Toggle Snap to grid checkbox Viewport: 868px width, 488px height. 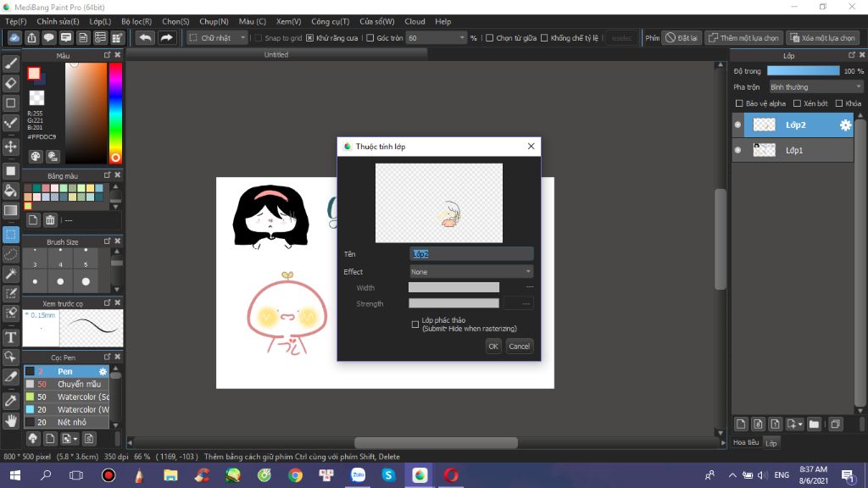tap(258, 38)
